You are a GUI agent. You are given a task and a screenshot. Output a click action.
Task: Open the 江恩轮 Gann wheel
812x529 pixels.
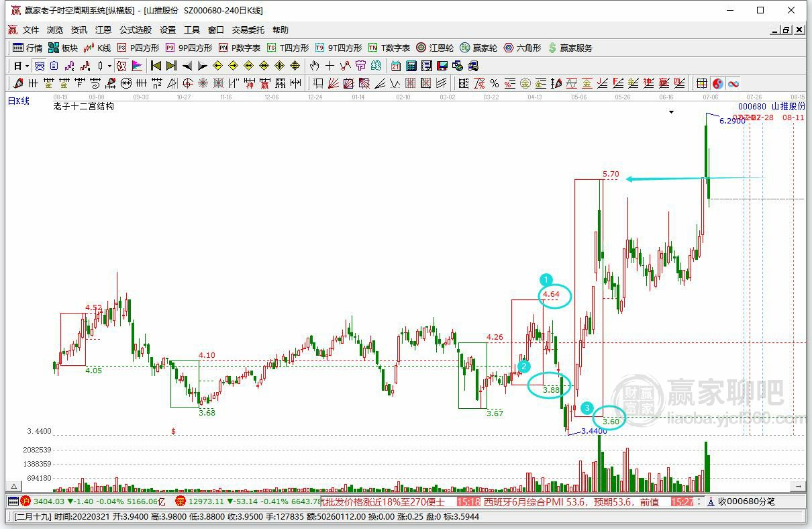(x=435, y=48)
